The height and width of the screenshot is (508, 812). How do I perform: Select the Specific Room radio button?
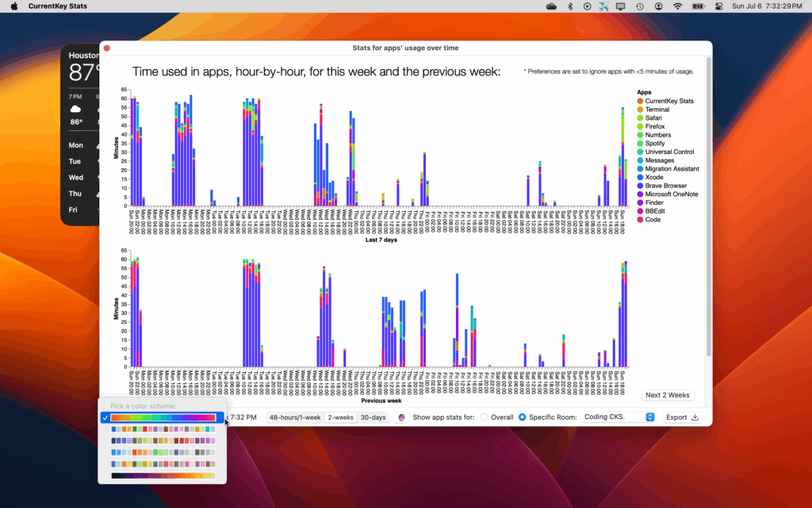click(x=522, y=417)
